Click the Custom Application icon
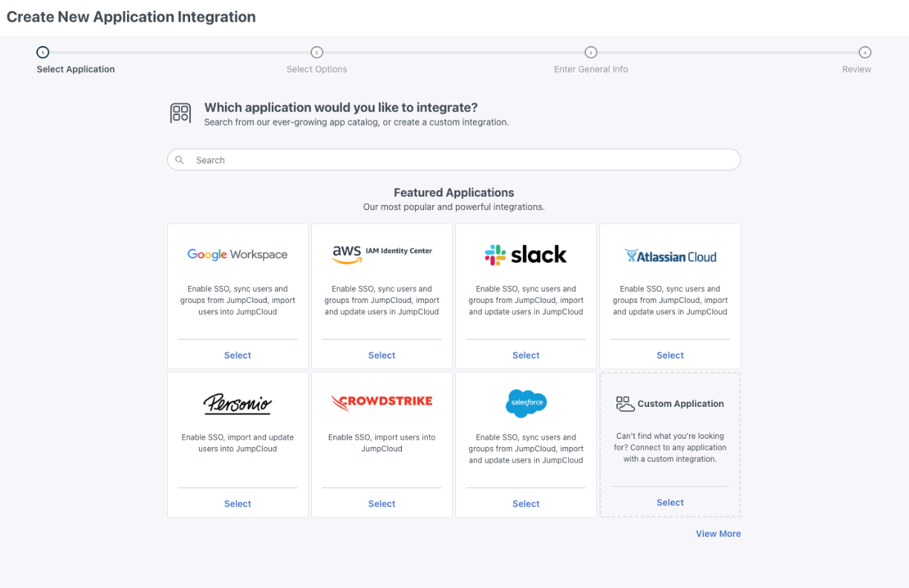 click(625, 404)
